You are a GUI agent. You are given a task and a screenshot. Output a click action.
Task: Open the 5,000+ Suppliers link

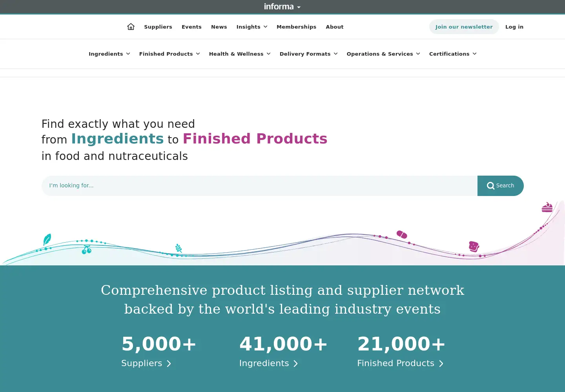tap(159, 351)
